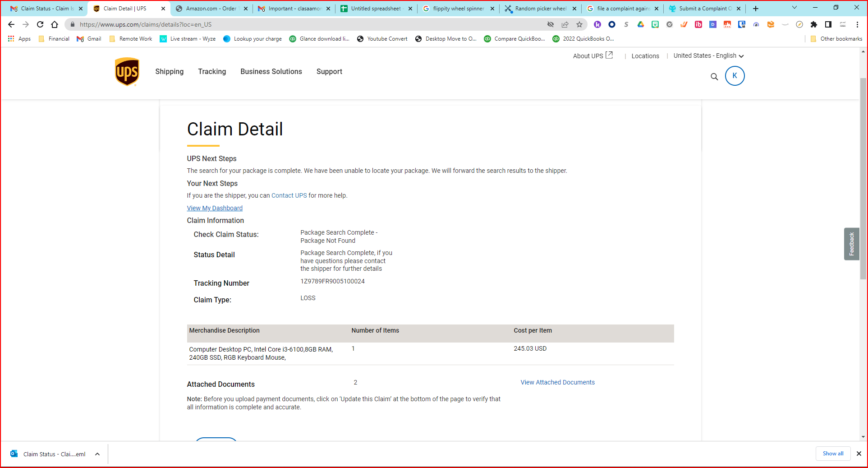Expand the downloaded Claim Status file options
The width and height of the screenshot is (868, 468).
point(97,454)
